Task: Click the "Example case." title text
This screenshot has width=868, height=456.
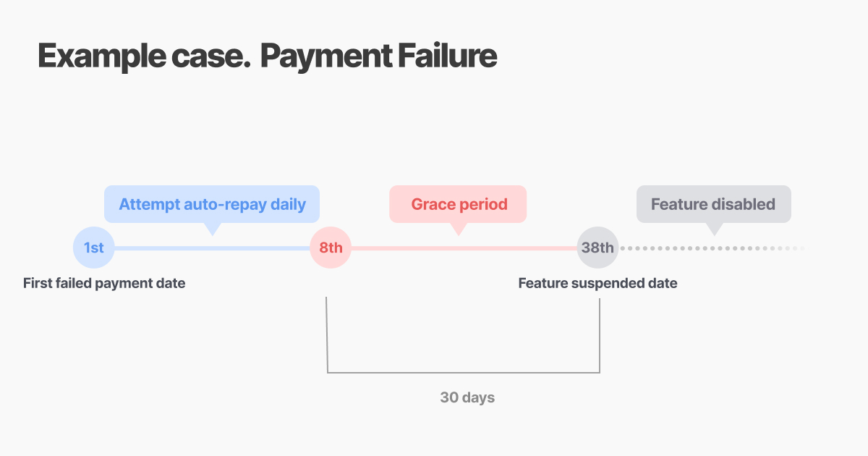Action: point(143,56)
